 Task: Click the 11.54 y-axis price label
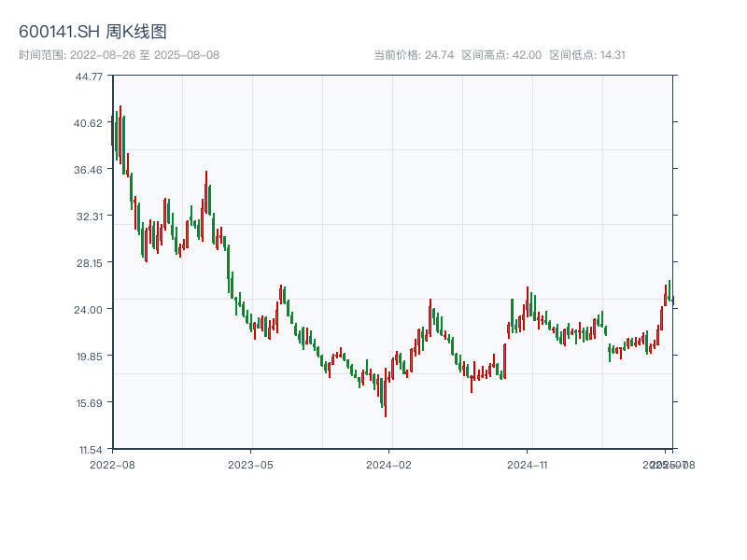click(89, 450)
